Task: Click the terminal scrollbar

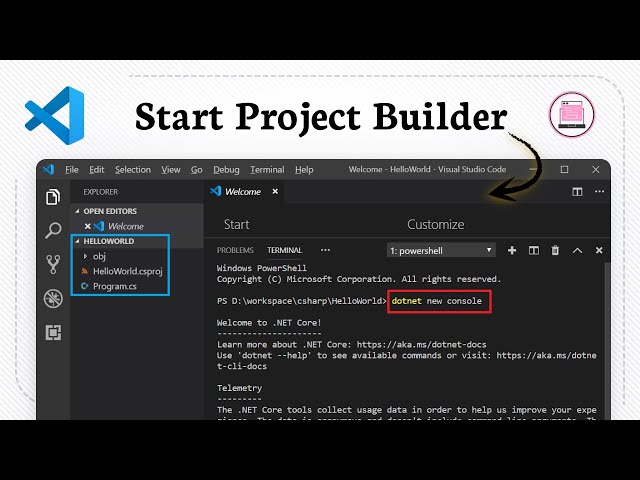Action: click(x=607, y=339)
